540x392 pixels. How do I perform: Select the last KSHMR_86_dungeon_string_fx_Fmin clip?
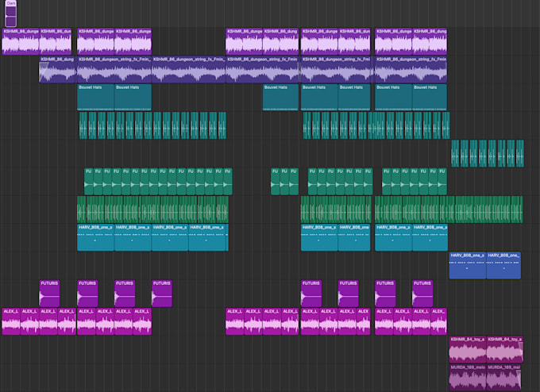coord(411,70)
